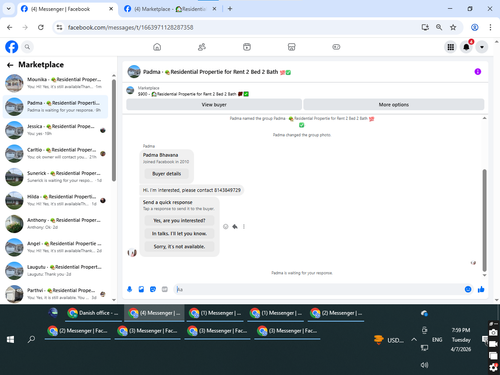Open the Facebook menu grid icon

point(451,47)
